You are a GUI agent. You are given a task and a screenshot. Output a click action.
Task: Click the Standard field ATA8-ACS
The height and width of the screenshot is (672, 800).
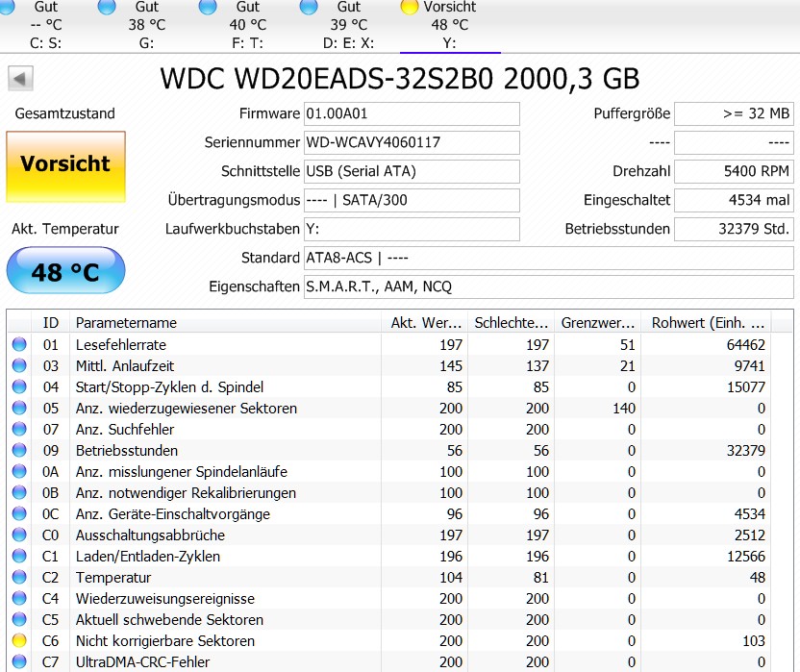tap(548, 259)
